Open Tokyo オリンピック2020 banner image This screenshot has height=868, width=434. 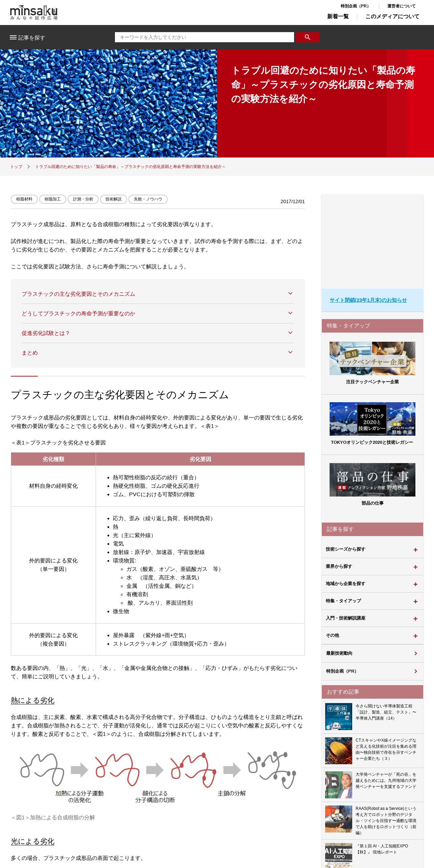[372, 419]
